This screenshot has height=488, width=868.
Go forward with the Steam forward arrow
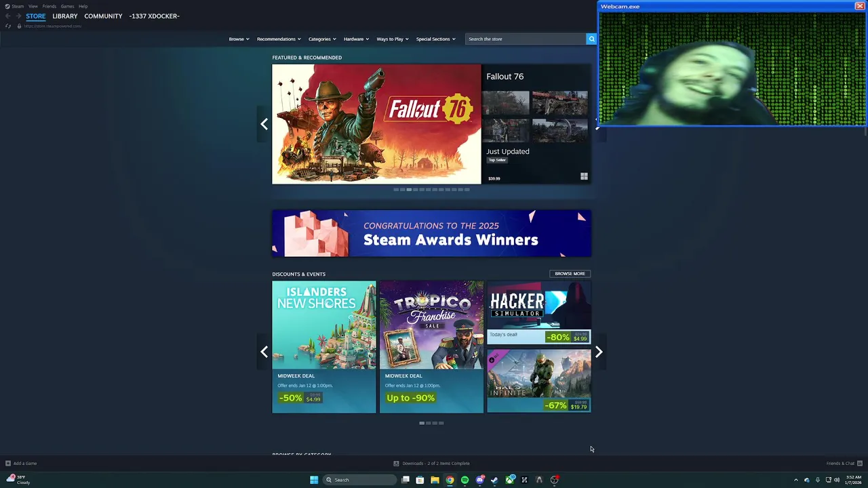(x=18, y=16)
